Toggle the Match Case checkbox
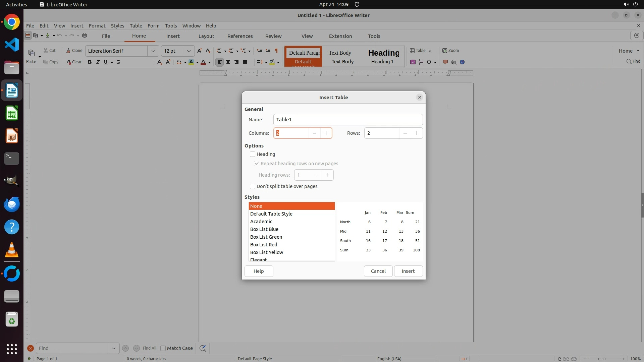Screen dimensions: 644x362 pos(163,348)
